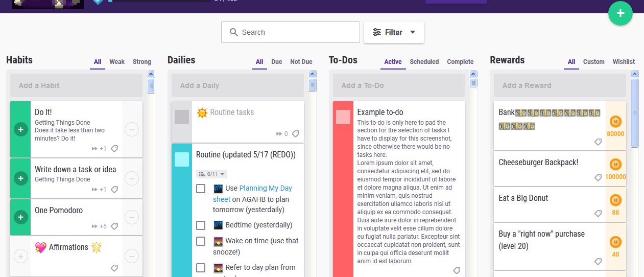Viewport: 644px width, 277px height.
Task: Click the avatar thumbnail in the header
Action: 48,5
